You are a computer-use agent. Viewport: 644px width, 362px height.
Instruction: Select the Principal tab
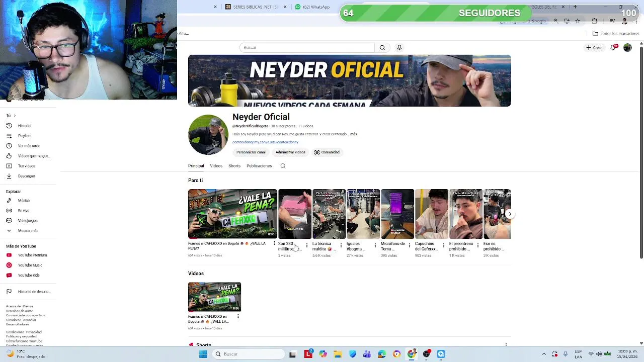[196, 166]
